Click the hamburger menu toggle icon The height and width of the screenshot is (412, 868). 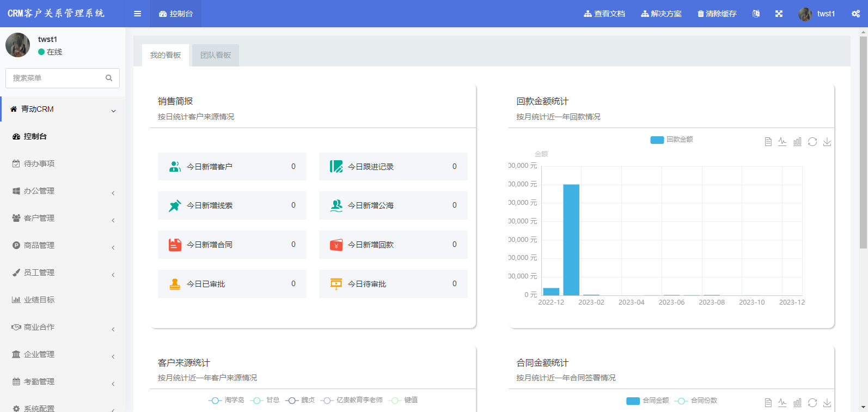point(137,14)
